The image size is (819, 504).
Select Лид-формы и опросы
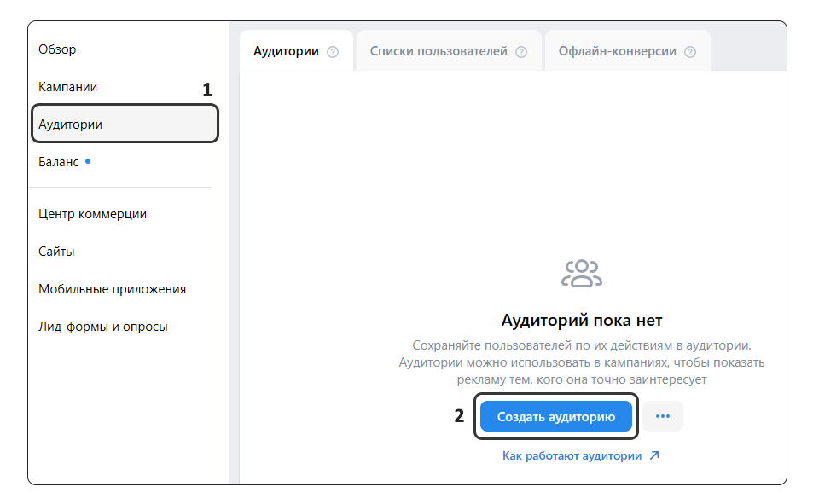(102, 326)
